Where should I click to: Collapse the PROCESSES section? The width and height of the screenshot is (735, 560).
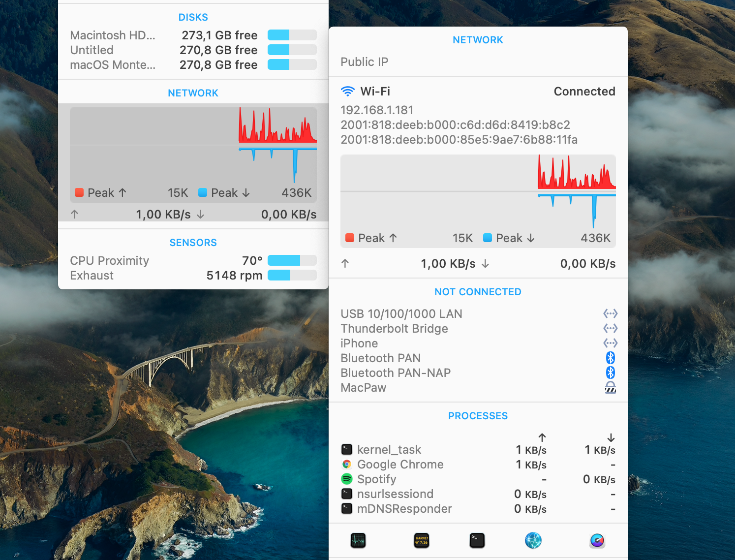[478, 415]
